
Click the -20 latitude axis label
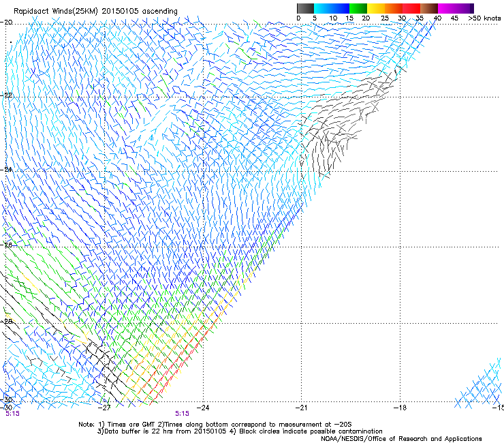point(7,22)
